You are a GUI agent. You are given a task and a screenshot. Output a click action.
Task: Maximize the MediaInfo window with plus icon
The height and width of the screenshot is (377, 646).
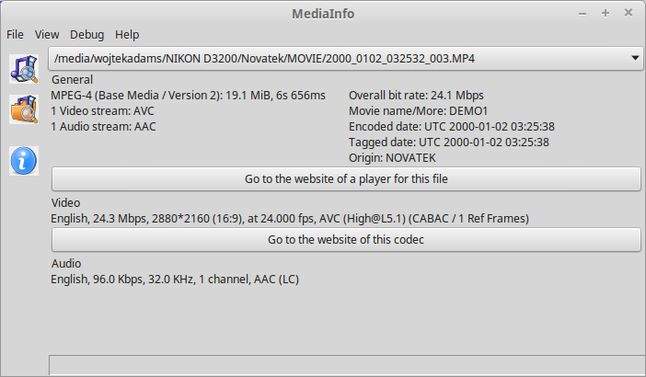(605, 13)
